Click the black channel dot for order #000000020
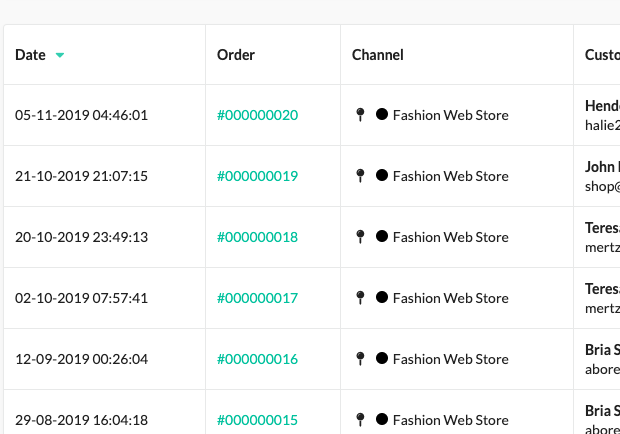 pos(382,114)
